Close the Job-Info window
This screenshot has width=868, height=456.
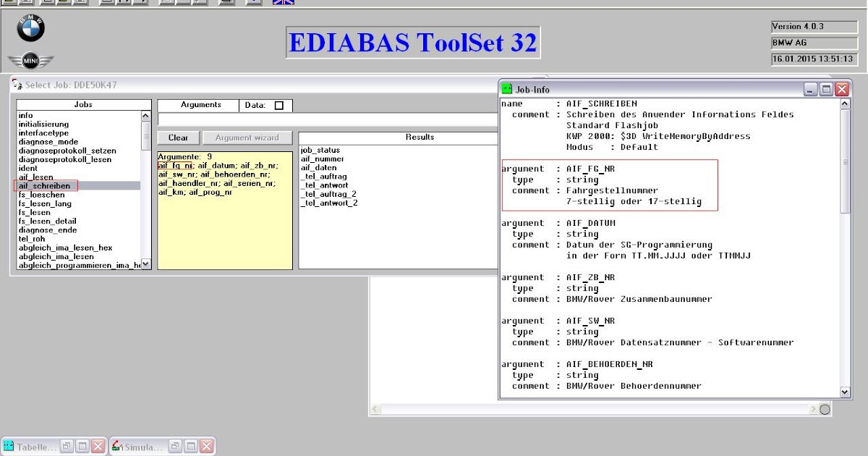point(841,90)
